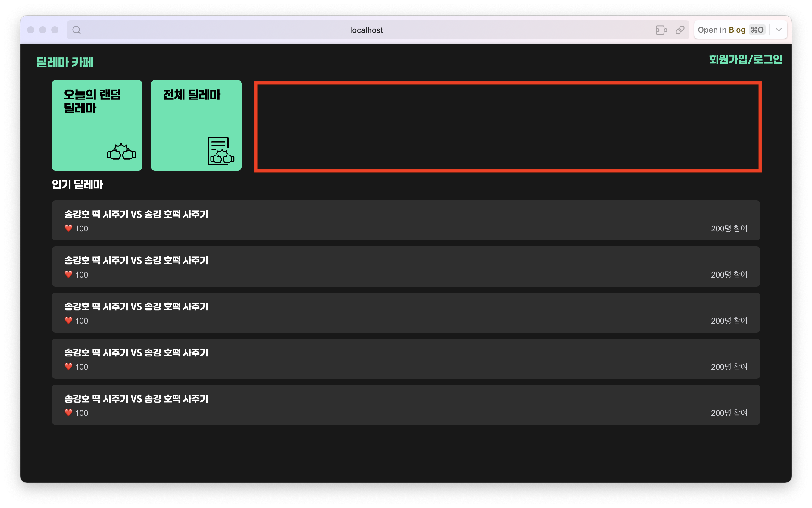Open the 오늘의 랜덤 딜레마 card
812x508 pixels.
tap(97, 125)
